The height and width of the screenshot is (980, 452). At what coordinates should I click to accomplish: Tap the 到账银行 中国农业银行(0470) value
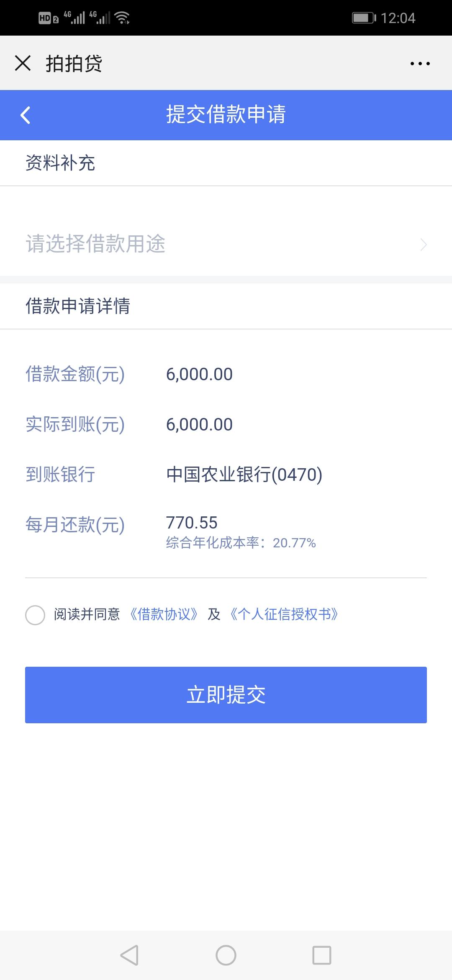[x=244, y=475]
